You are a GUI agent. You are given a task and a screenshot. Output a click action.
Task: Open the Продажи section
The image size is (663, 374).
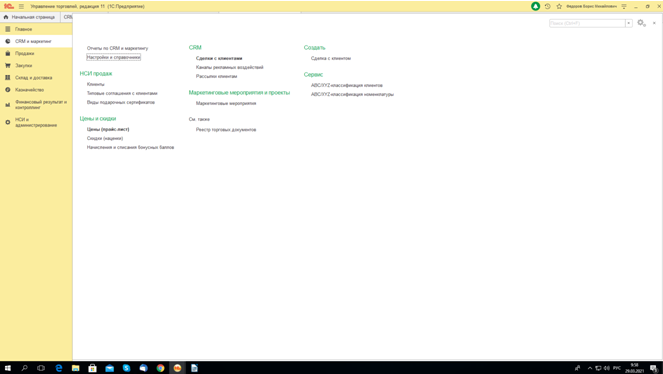click(36, 54)
